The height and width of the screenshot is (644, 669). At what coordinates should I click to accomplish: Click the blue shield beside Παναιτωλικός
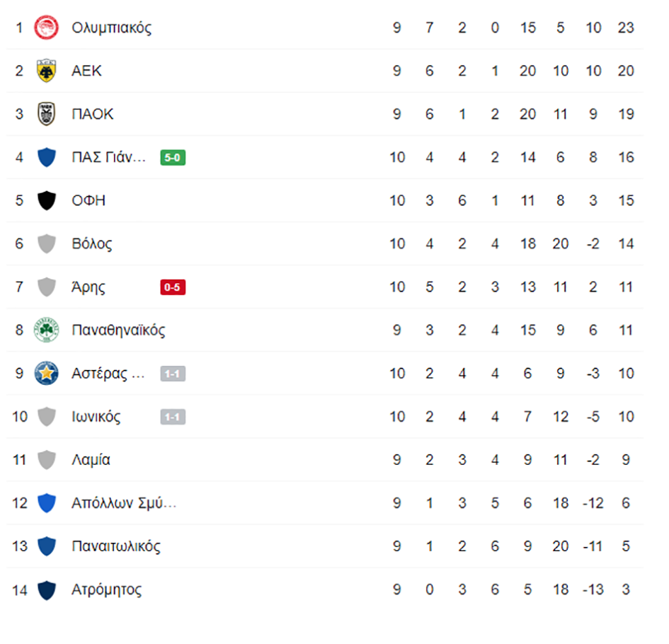pyautogui.click(x=47, y=546)
